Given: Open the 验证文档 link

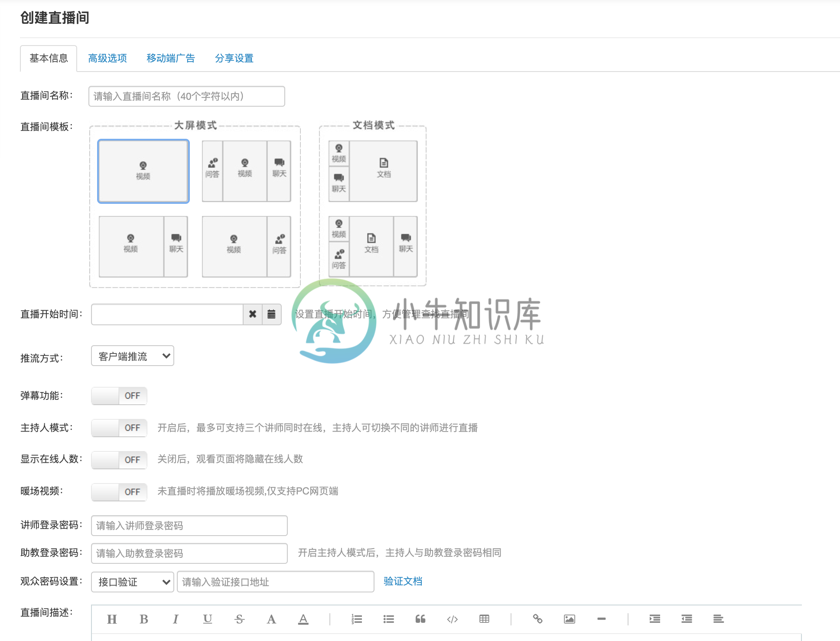Looking at the screenshot, I should [x=403, y=581].
